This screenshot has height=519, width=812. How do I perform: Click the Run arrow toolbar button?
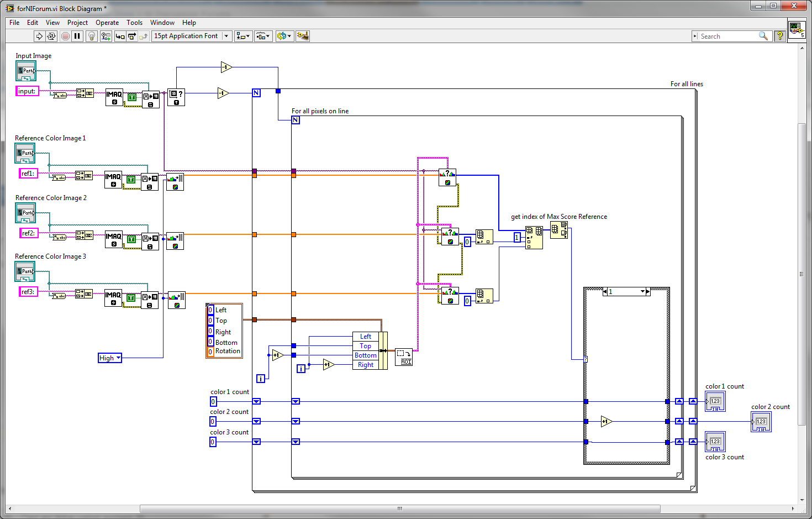(x=39, y=36)
